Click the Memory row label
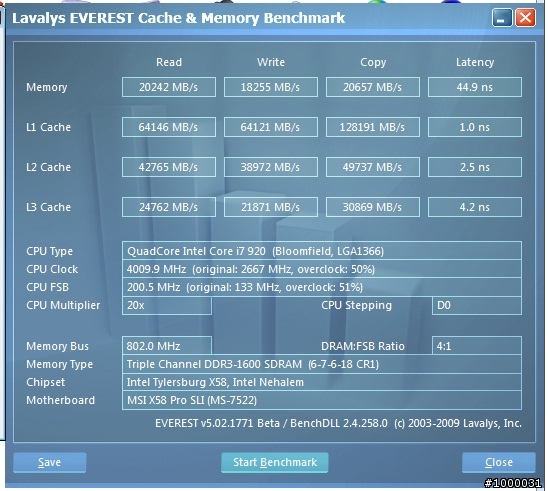The height and width of the screenshot is (491, 548). [x=46, y=87]
